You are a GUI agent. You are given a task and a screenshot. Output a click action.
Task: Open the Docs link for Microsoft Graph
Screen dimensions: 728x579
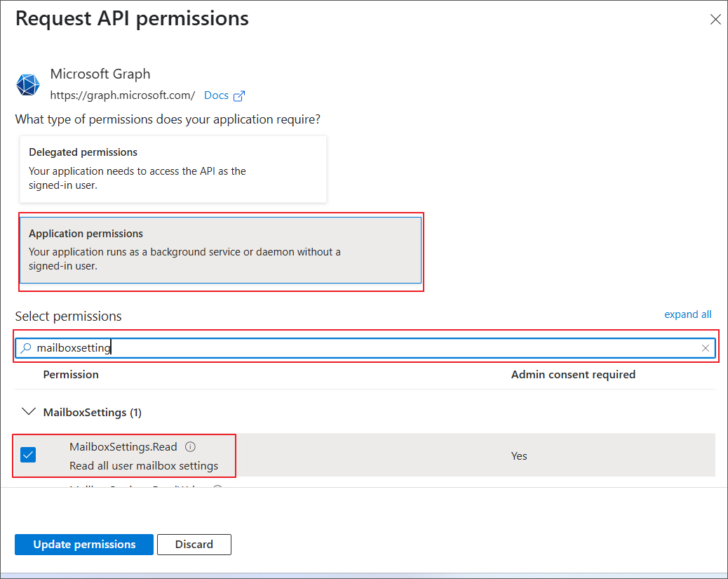[x=216, y=95]
